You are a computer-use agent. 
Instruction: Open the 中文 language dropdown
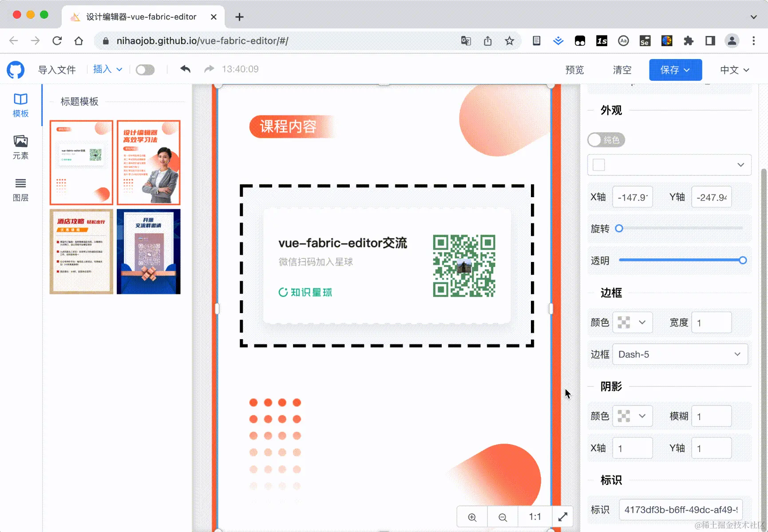[x=735, y=70]
